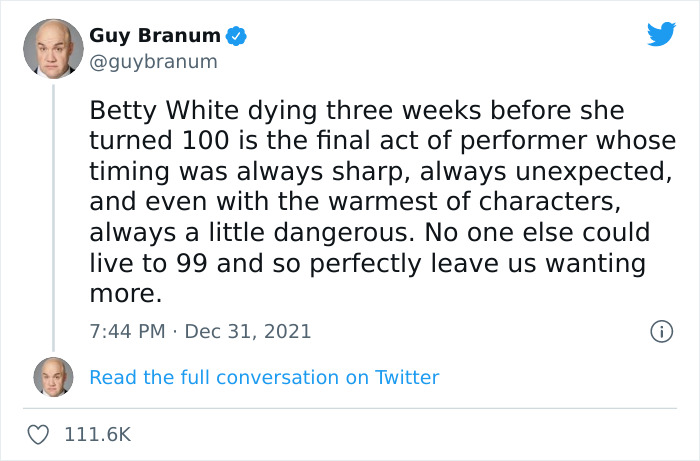Open Guy Branum's large profile avatar
Viewport: 700px width, 461px height.
coord(52,48)
